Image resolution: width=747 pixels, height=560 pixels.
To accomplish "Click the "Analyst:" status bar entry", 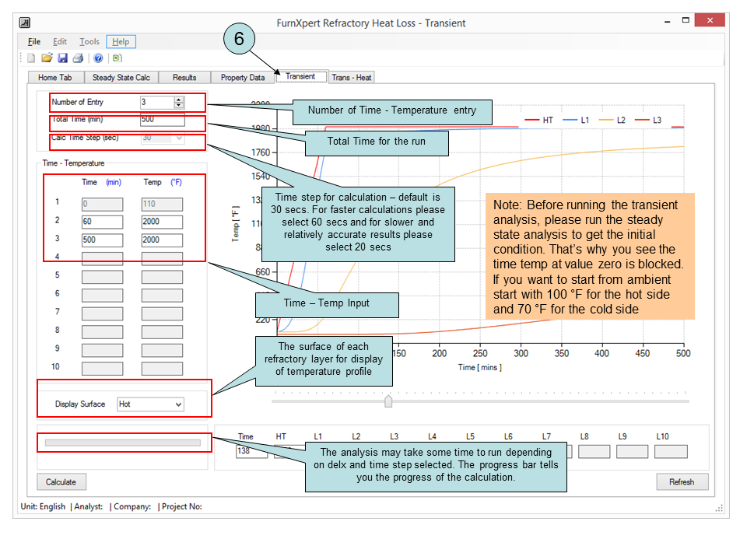I will 89,506.
